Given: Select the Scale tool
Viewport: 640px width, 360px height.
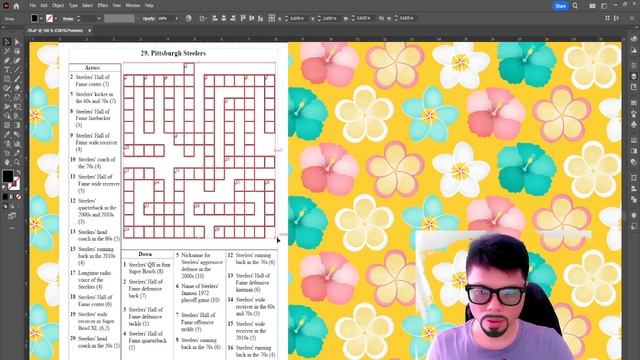Looking at the screenshot, I should click(17, 97).
